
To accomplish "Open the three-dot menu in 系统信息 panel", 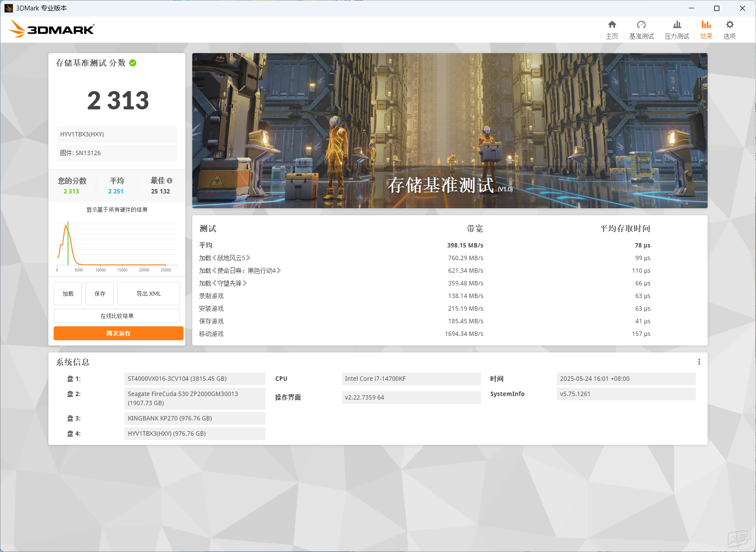I will pos(699,362).
